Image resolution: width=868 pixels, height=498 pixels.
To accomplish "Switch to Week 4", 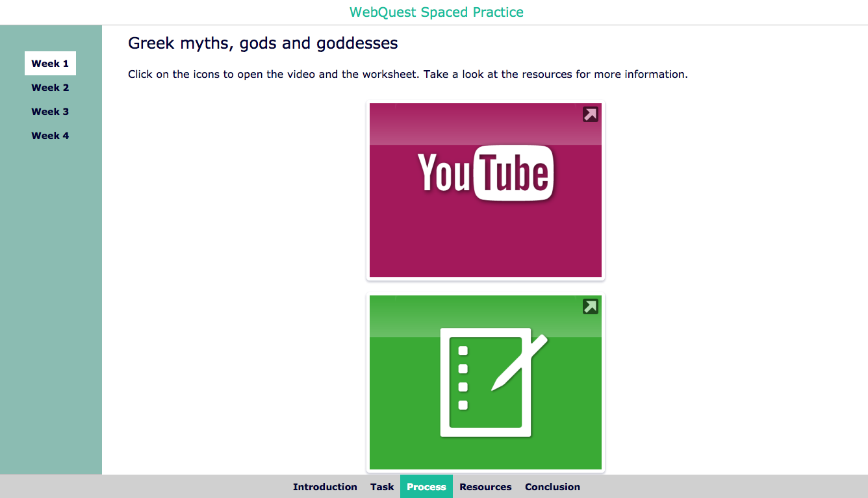I will coord(50,136).
